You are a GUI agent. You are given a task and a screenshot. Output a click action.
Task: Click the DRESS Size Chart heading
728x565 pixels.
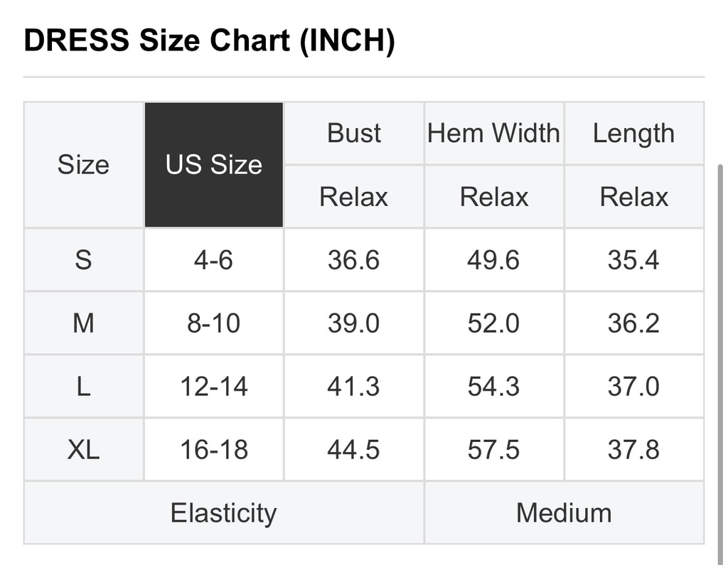click(x=210, y=41)
